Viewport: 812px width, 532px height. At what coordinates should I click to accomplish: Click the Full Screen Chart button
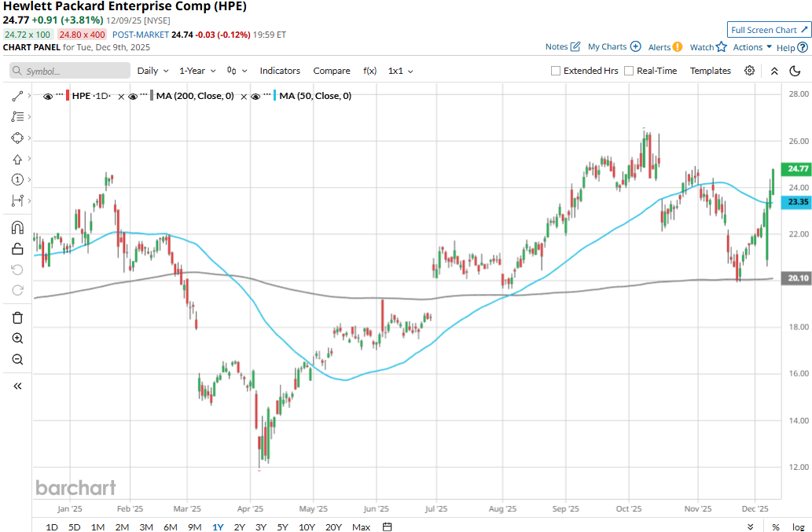[x=769, y=30]
